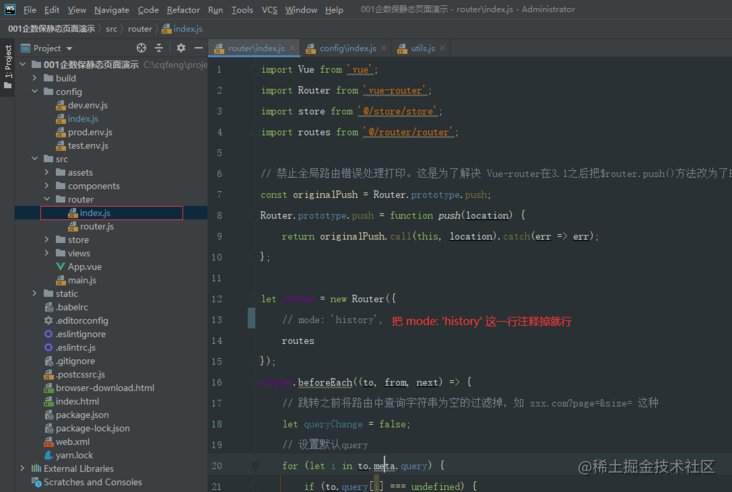Image resolution: width=732 pixels, height=492 pixels.
Task: Collapse the src folder
Action: [35, 159]
